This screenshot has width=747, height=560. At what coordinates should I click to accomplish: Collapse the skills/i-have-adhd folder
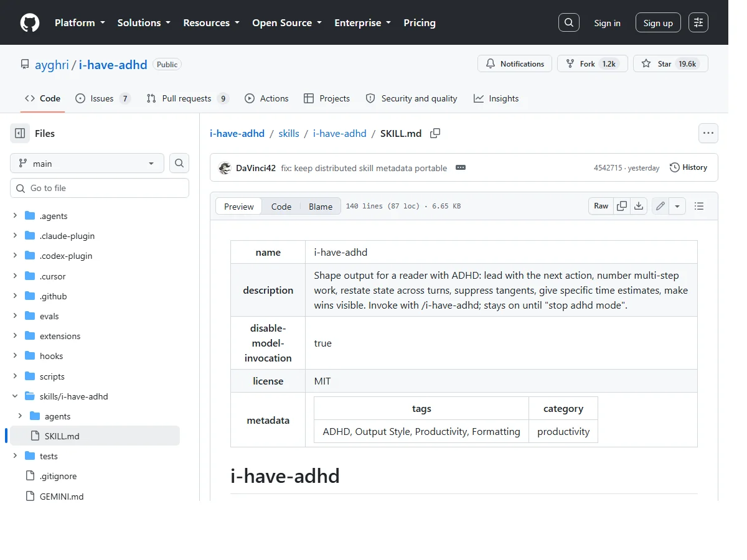pos(15,396)
